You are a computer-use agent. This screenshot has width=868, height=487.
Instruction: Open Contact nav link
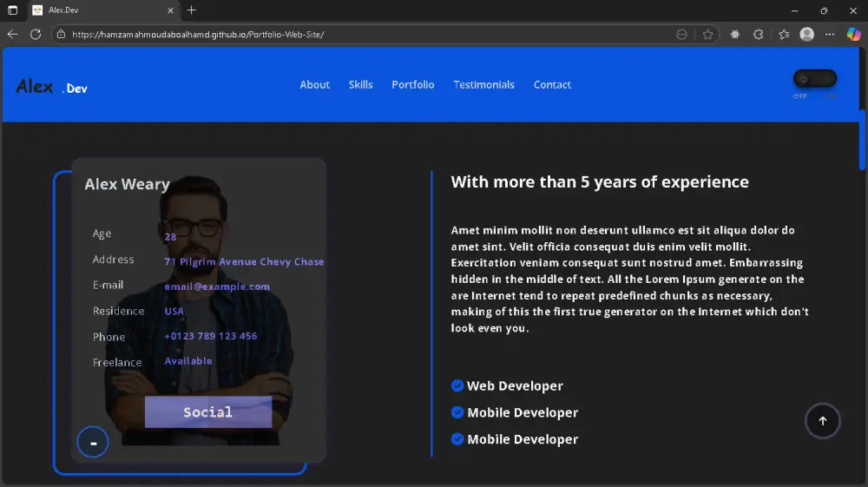(x=552, y=85)
